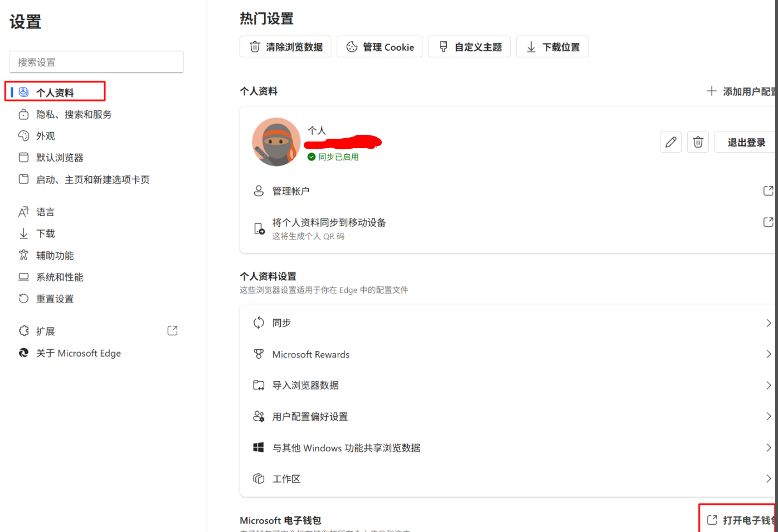778x532 pixels.
Task: Click the trash delete profile icon
Action: [x=698, y=142]
